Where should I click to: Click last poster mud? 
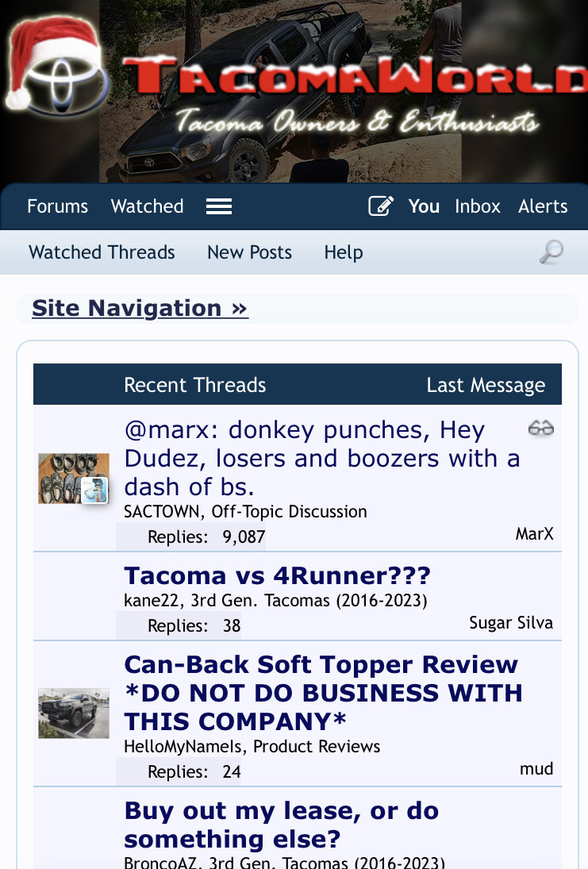pos(536,769)
